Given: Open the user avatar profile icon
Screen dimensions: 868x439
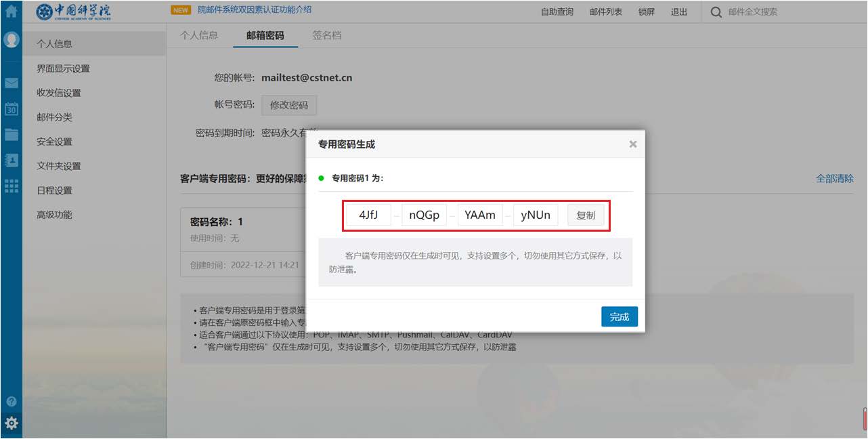Looking at the screenshot, I should pyautogui.click(x=11, y=39).
